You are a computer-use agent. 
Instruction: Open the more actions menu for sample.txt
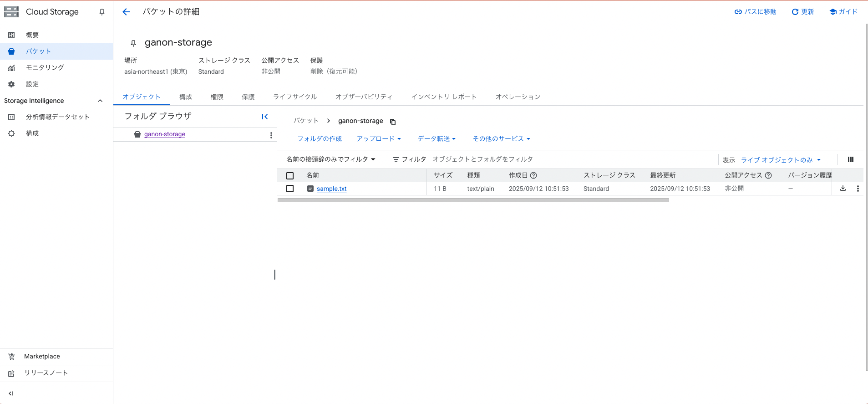click(x=858, y=189)
